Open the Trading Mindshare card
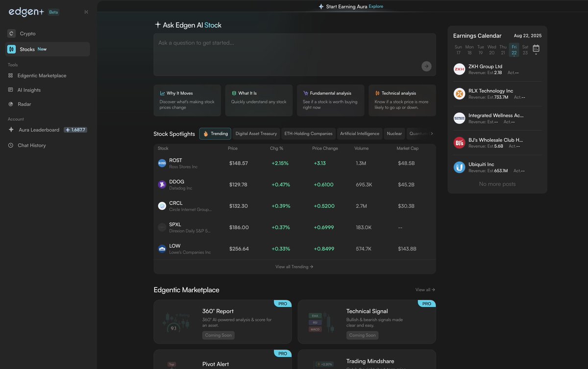 [x=367, y=359]
